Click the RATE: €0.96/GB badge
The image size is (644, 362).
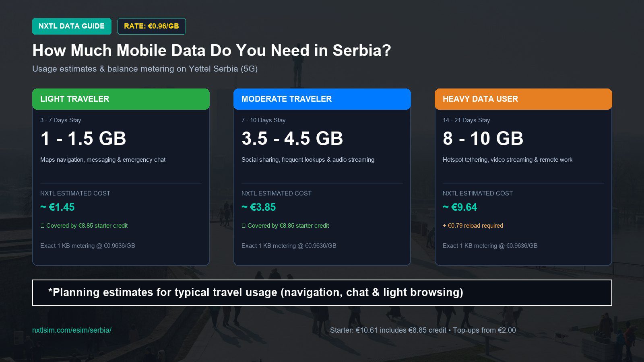coord(151,26)
